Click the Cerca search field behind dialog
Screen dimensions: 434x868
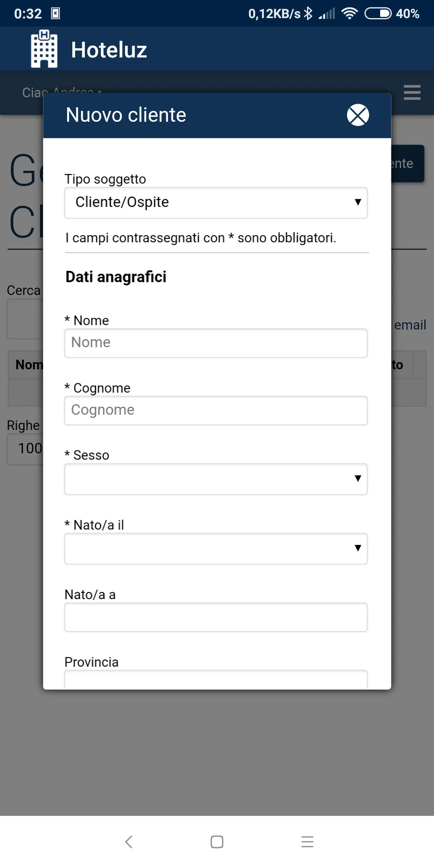coord(25,319)
